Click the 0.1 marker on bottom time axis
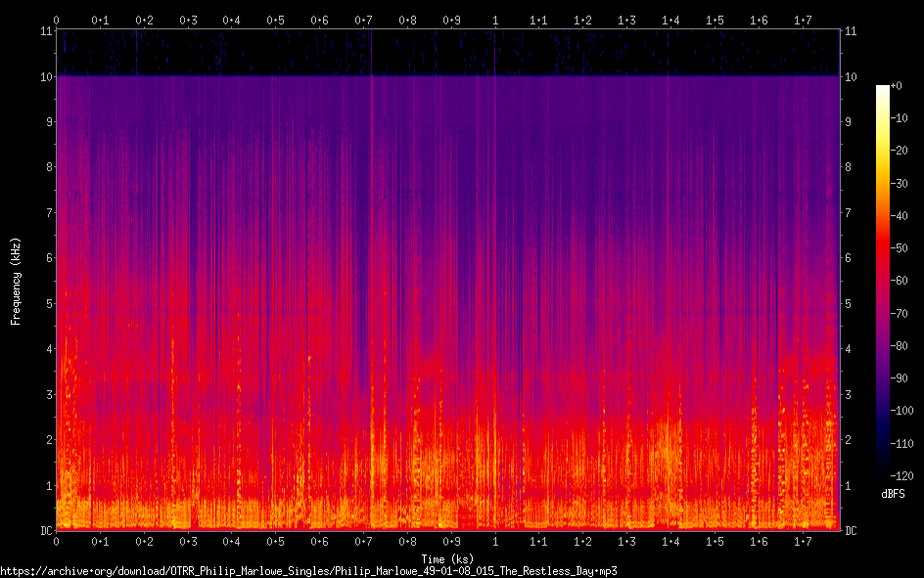The height and width of the screenshot is (578, 924). pyautogui.click(x=100, y=542)
